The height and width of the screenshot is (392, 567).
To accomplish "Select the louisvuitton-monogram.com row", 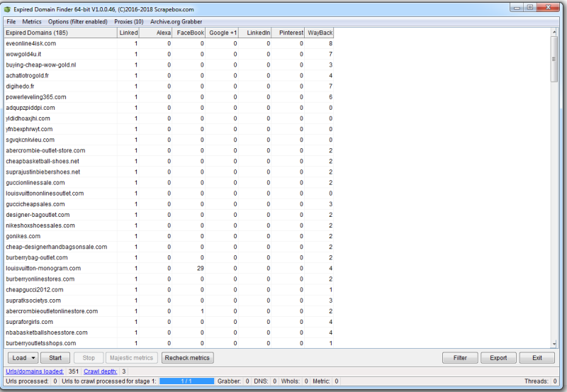I will click(169, 269).
